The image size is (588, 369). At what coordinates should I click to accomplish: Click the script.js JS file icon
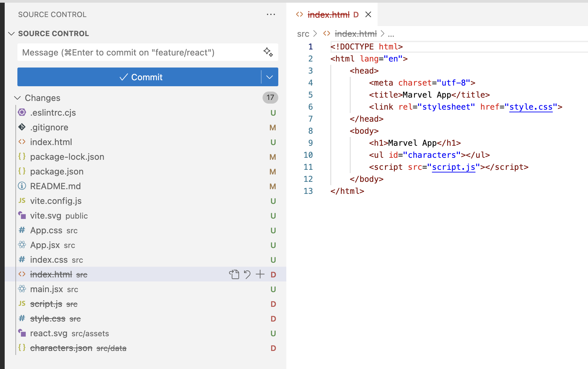pos(22,303)
